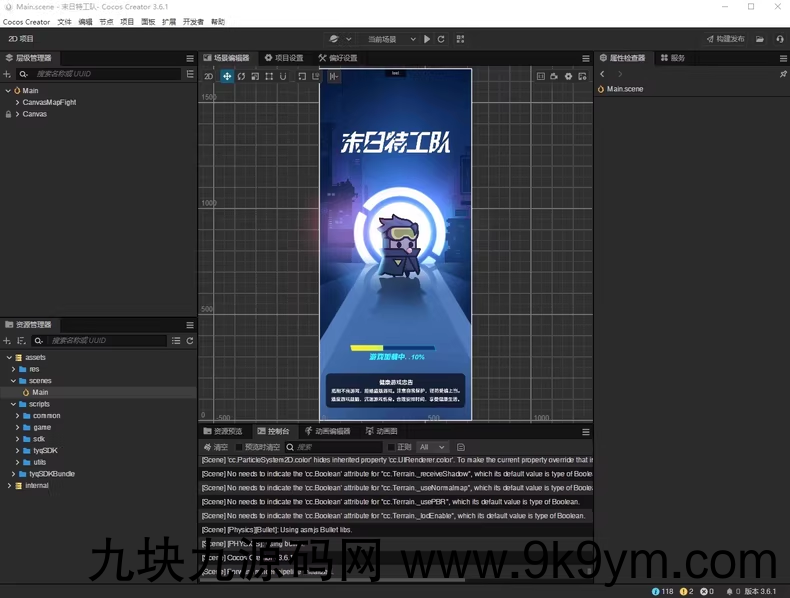The image size is (790, 598).
Task: Collapse the scenes folder
Action: coord(13,381)
